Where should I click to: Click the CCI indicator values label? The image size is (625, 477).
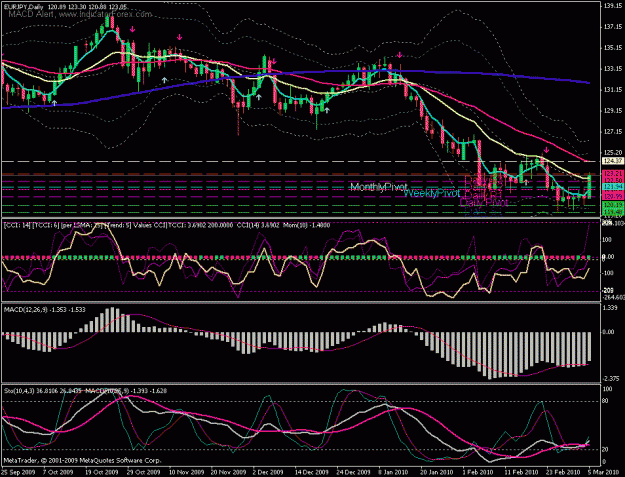[167, 225]
